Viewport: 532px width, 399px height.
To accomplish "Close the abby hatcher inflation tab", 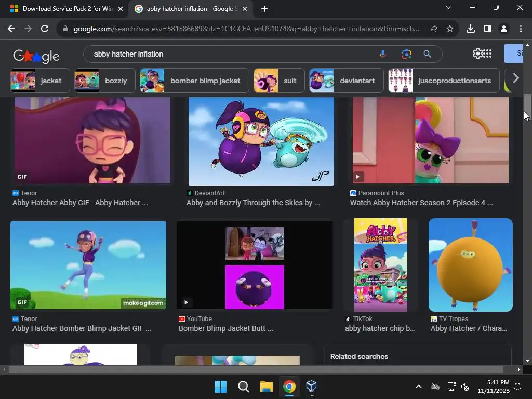I will coord(245,9).
